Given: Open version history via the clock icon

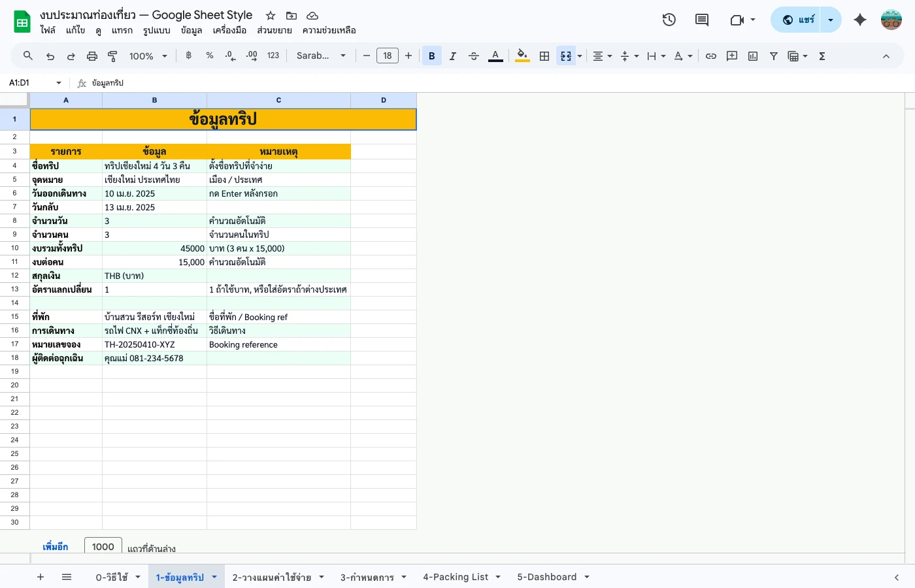Looking at the screenshot, I should click(669, 20).
